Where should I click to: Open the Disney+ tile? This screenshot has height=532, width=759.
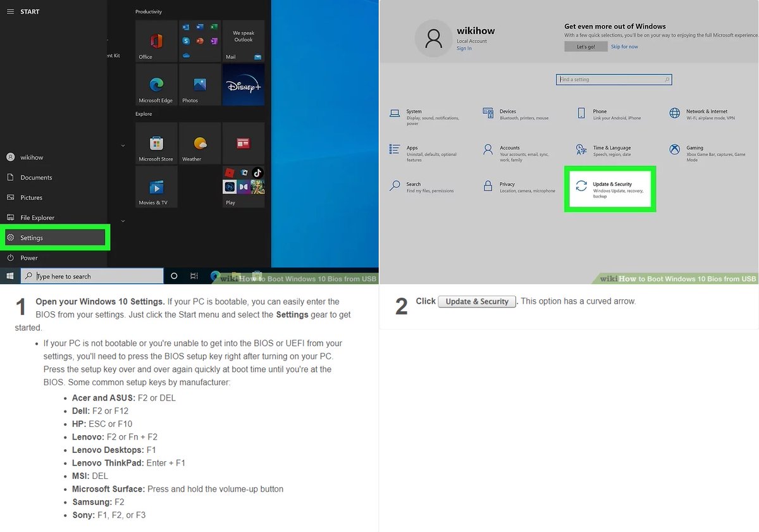[x=244, y=85]
